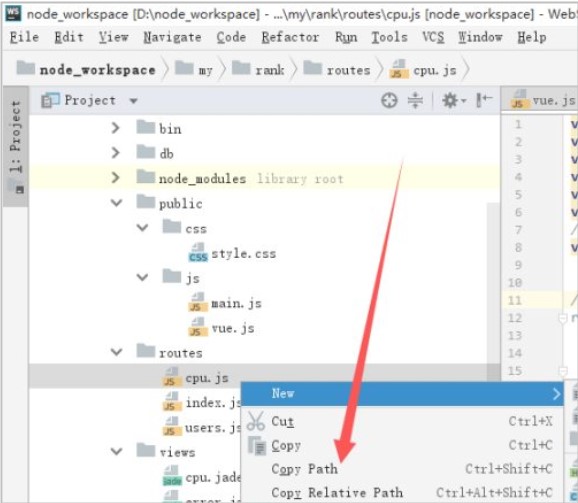Click the Project tree vertical scrollbar

click(493, 291)
